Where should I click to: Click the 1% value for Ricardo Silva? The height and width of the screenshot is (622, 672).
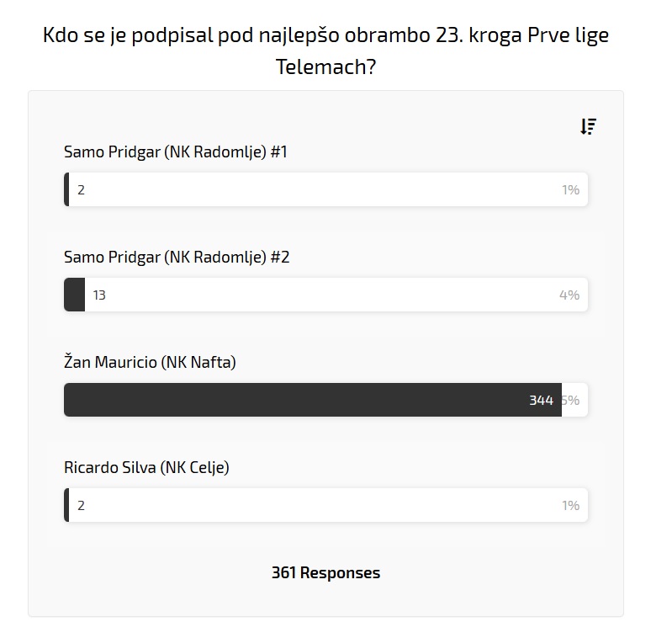[570, 506]
